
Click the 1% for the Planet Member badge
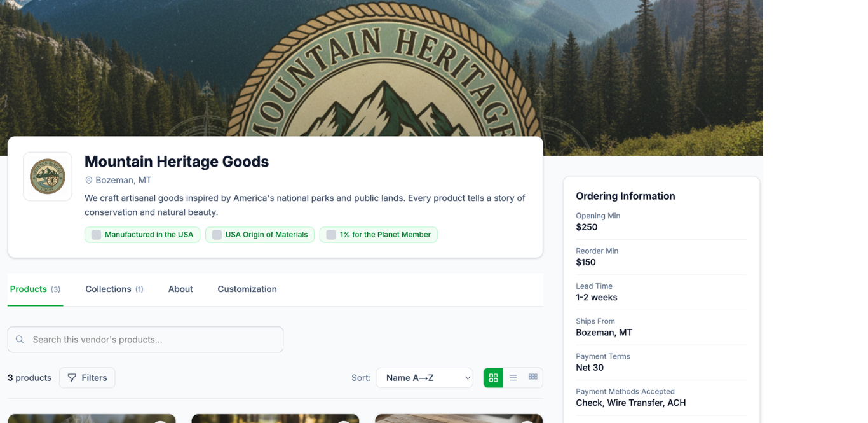coord(379,235)
